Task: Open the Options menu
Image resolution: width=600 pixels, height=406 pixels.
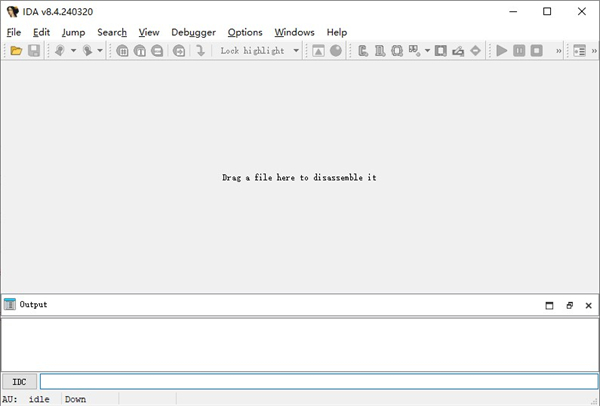Action: (x=245, y=32)
